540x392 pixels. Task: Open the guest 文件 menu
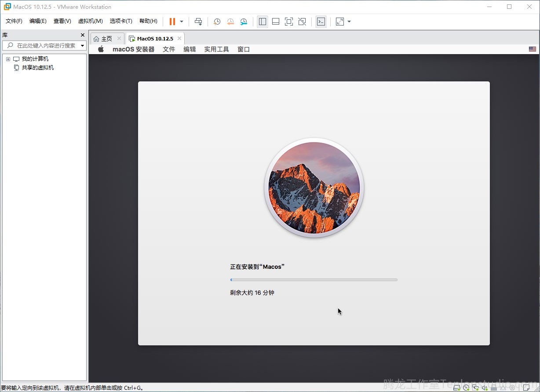pos(169,49)
